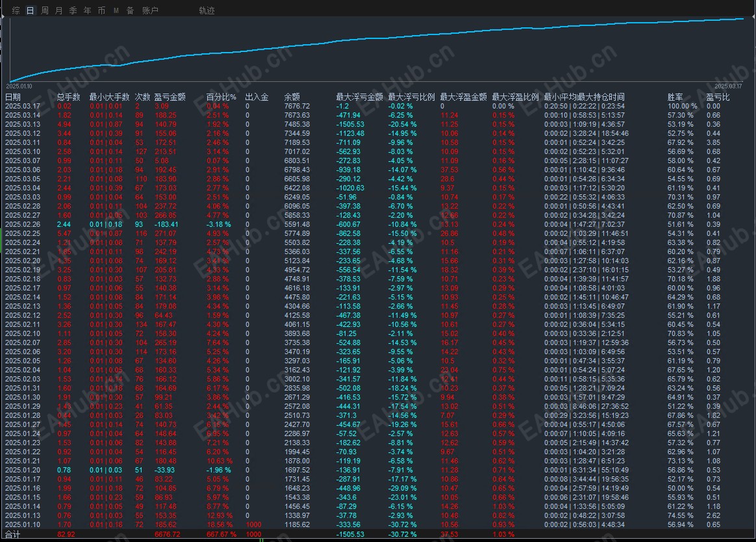Click the 百分比% column header
756x542 pixels.
tap(221, 97)
